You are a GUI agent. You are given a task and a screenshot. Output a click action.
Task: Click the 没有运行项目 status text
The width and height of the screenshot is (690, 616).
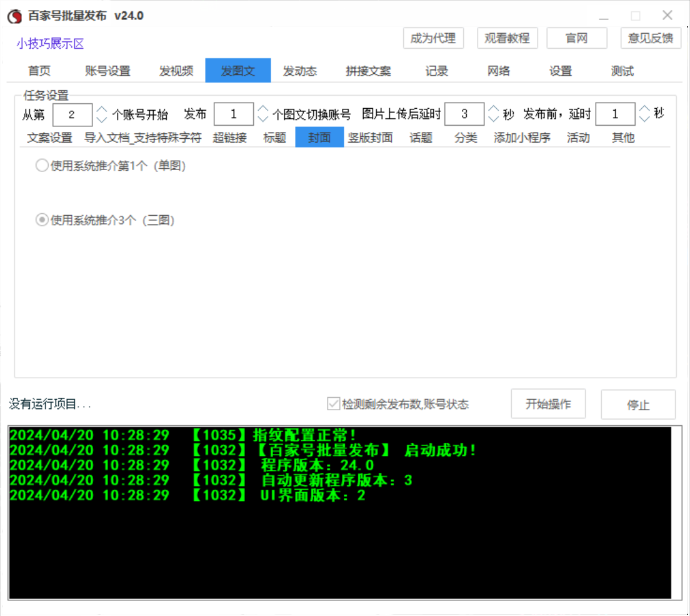click(50, 404)
